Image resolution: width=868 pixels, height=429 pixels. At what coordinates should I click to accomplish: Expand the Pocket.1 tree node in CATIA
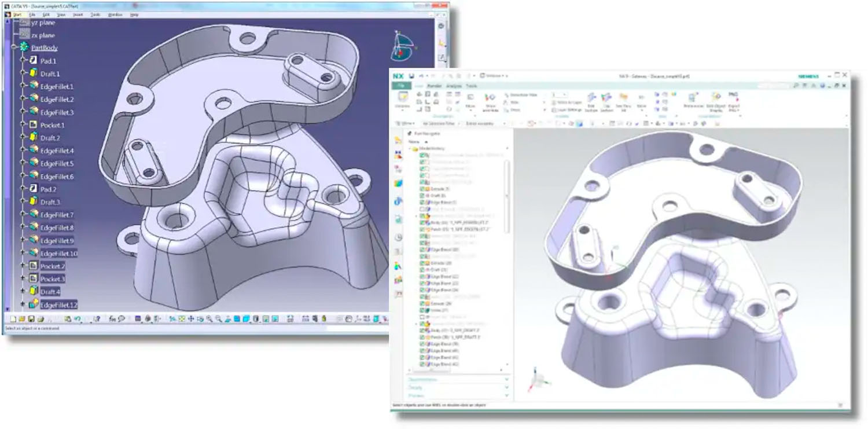(23, 125)
